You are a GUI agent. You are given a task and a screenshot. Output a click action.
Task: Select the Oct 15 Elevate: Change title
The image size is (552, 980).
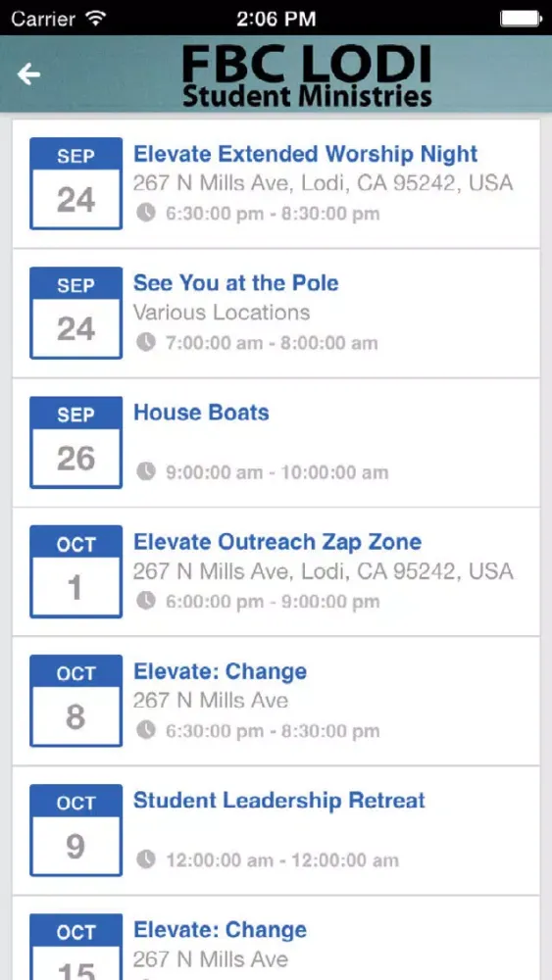(220, 930)
